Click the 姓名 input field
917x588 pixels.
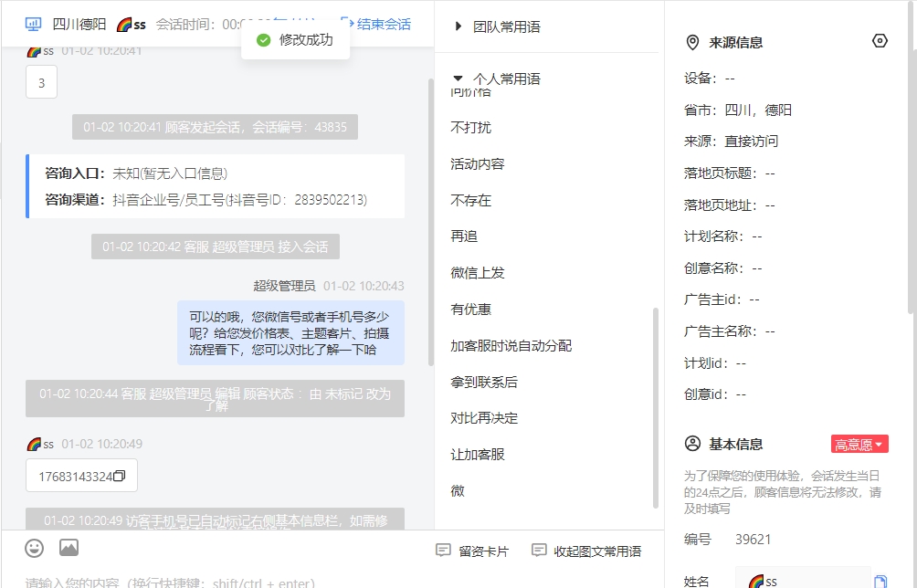click(x=803, y=579)
